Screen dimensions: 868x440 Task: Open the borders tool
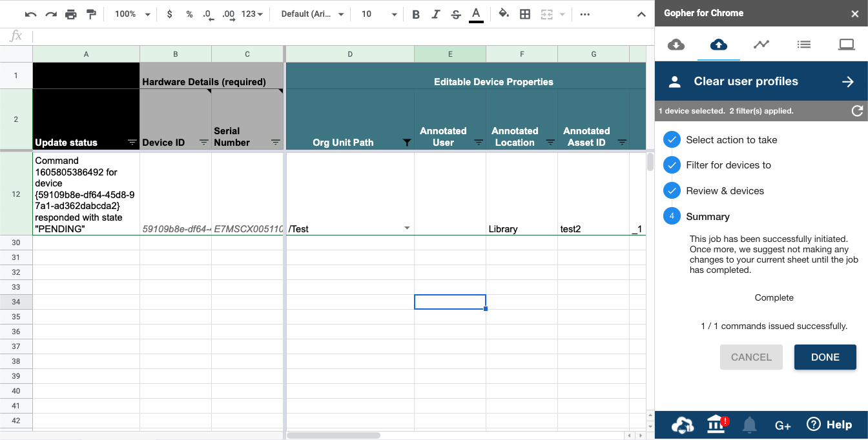tap(525, 14)
